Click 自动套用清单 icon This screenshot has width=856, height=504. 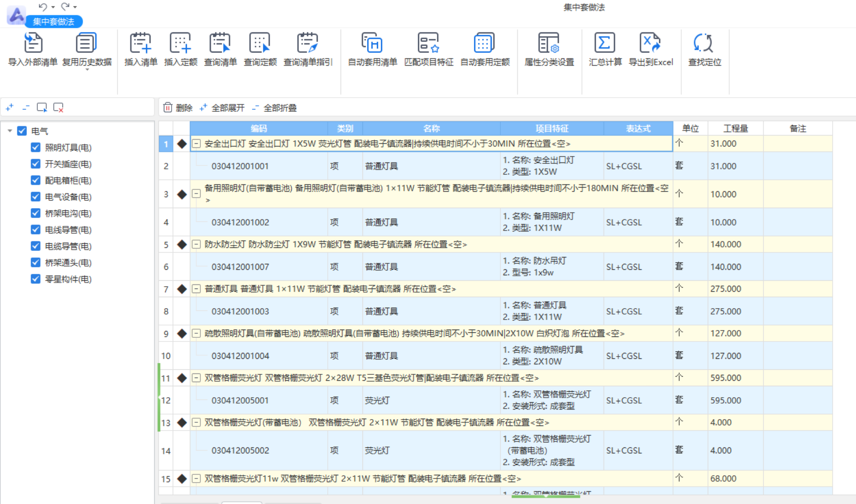[372, 49]
